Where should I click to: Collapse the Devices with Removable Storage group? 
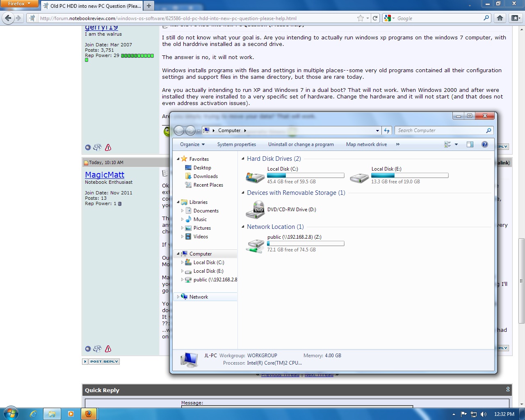point(243,193)
